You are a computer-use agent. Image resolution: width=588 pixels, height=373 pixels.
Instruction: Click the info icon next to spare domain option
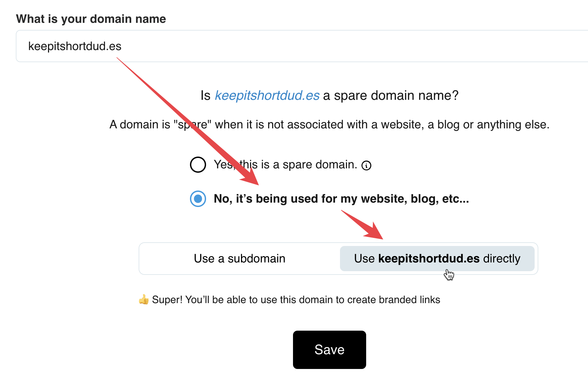tap(366, 165)
